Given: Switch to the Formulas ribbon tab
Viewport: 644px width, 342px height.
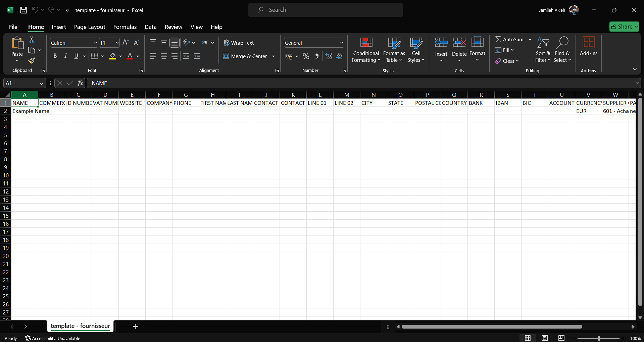Looking at the screenshot, I should tap(125, 27).
